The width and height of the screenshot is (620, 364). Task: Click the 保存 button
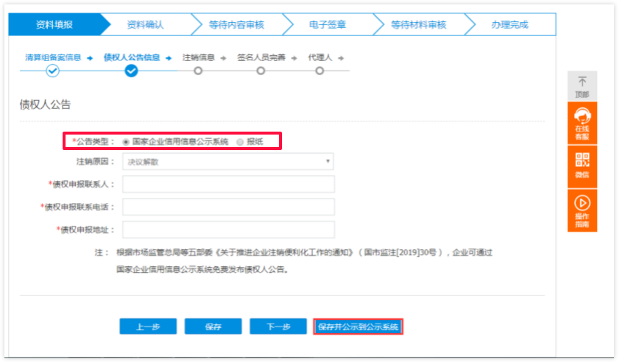point(214,326)
